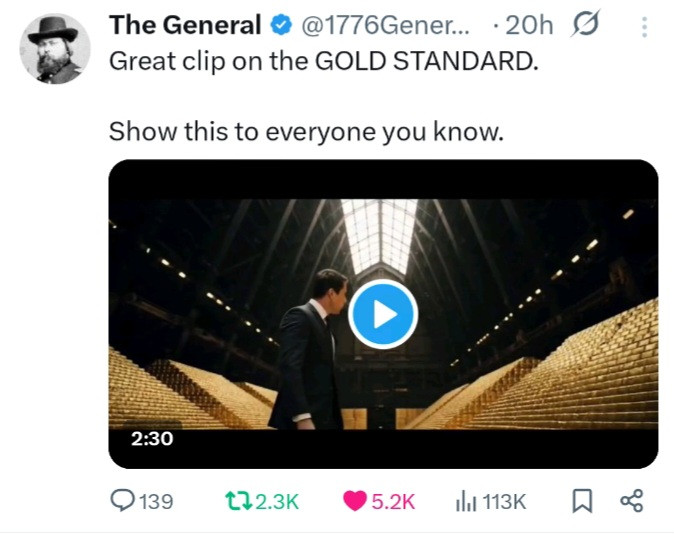The height and width of the screenshot is (544, 674).
Task: Click the reply speech bubble icon
Action: tap(121, 501)
